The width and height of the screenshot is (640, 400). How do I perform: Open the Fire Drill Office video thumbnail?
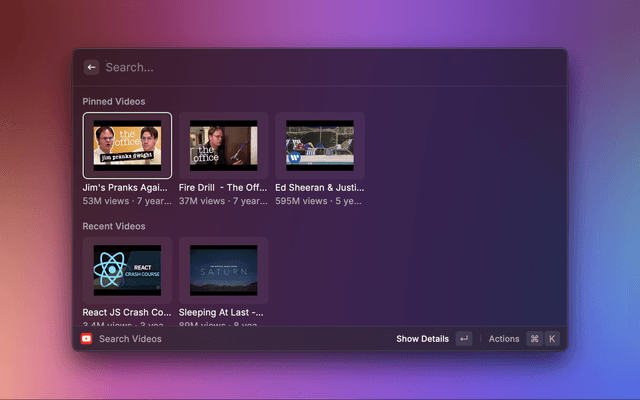click(223, 145)
